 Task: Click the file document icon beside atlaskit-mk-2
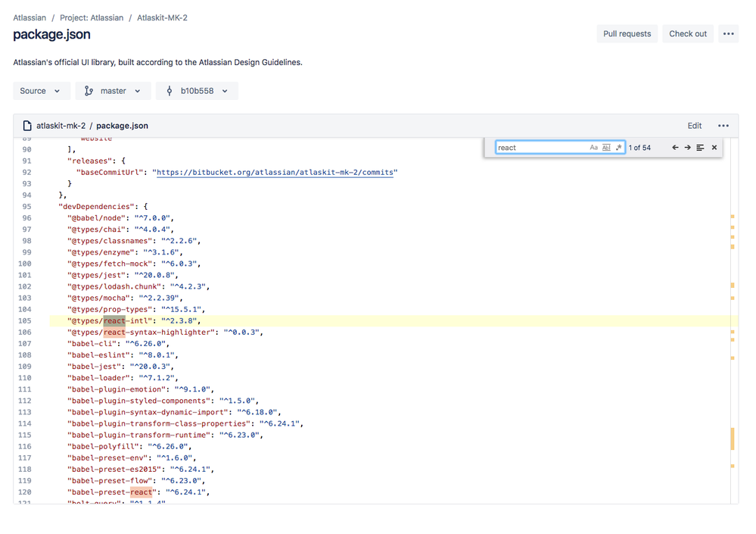tap(27, 126)
